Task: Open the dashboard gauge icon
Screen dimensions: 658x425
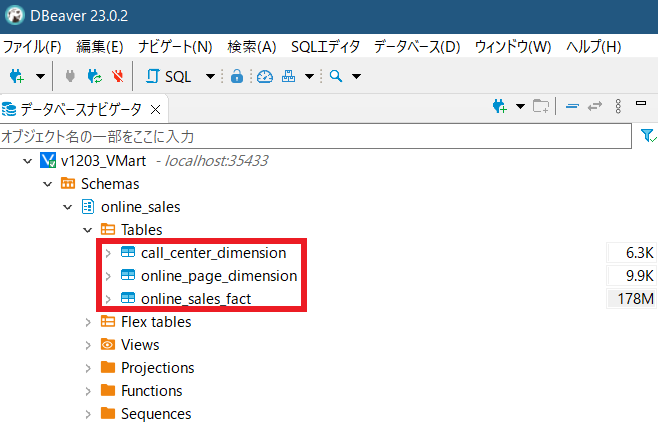Action: 265,76
